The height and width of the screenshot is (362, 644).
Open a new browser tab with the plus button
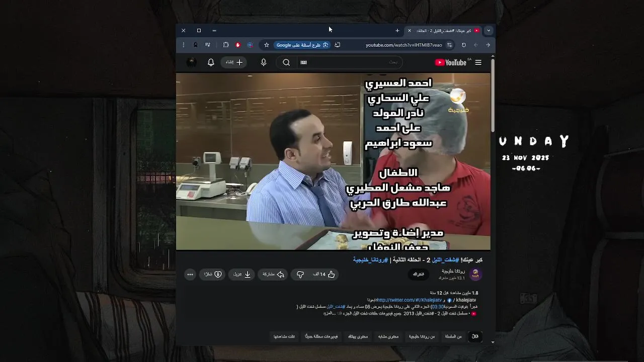pyautogui.click(x=397, y=31)
